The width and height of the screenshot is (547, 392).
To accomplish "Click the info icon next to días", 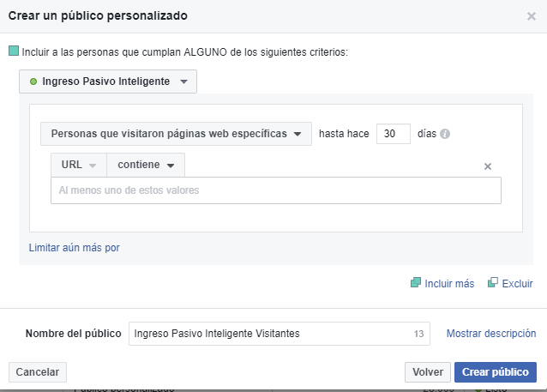I will point(445,134).
